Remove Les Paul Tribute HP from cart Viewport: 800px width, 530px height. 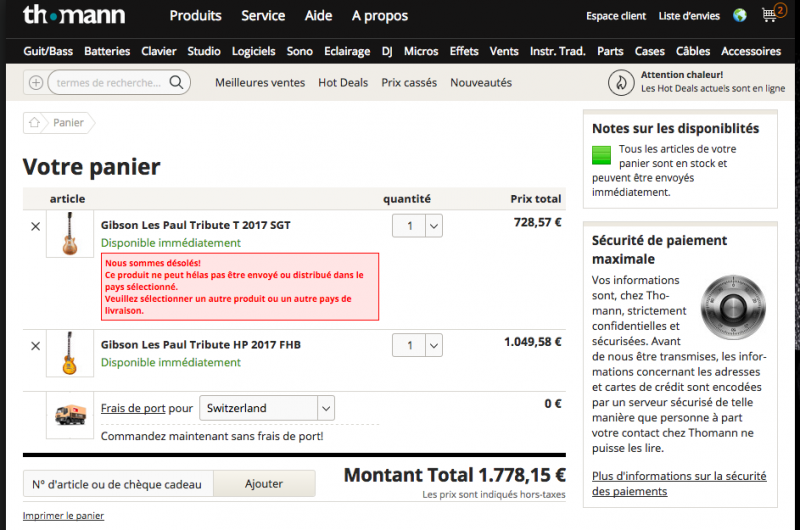[x=36, y=346]
